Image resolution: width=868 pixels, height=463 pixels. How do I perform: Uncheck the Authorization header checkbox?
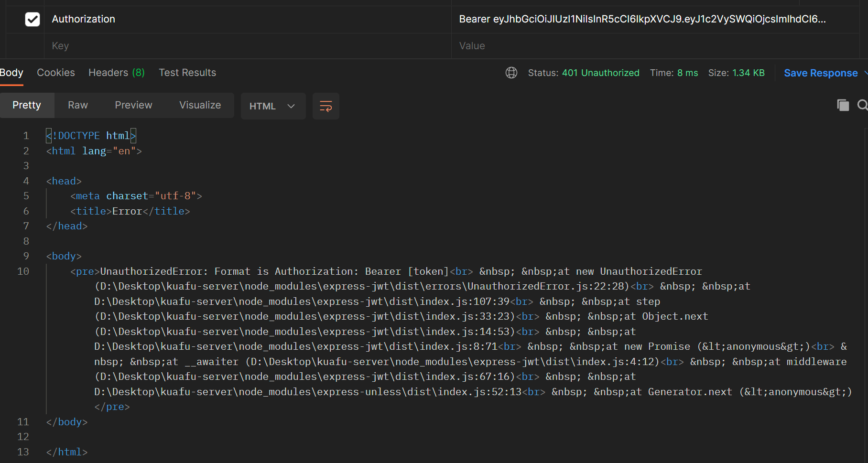coord(33,19)
